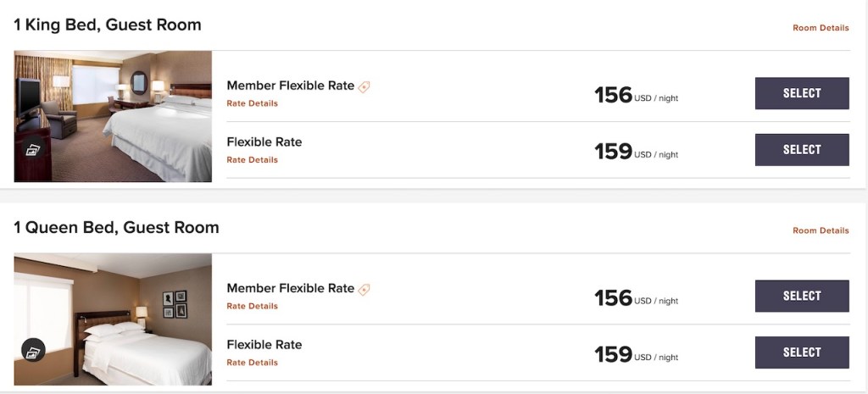Click the "1 Queen Bed, Guest Room" heading
Image resolution: width=868 pixels, height=394 pixels.
pyautogui.click(x=116, y=227)
